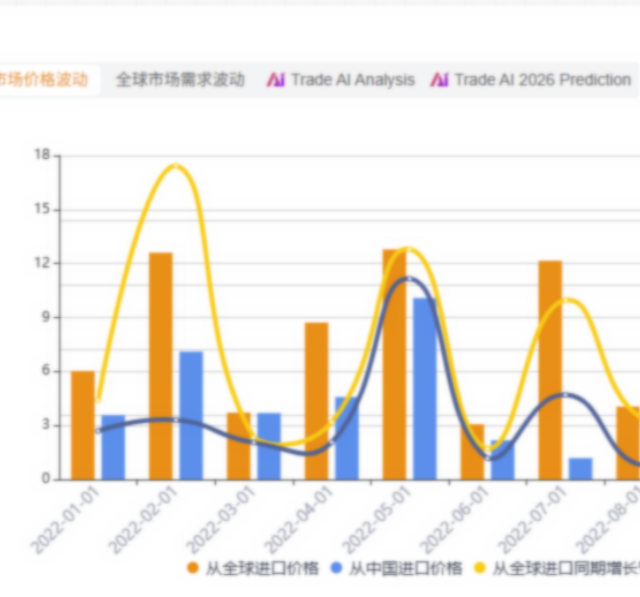
Task: Open the 全球市场需求波动 tab
Action: [x=180, y=80]
